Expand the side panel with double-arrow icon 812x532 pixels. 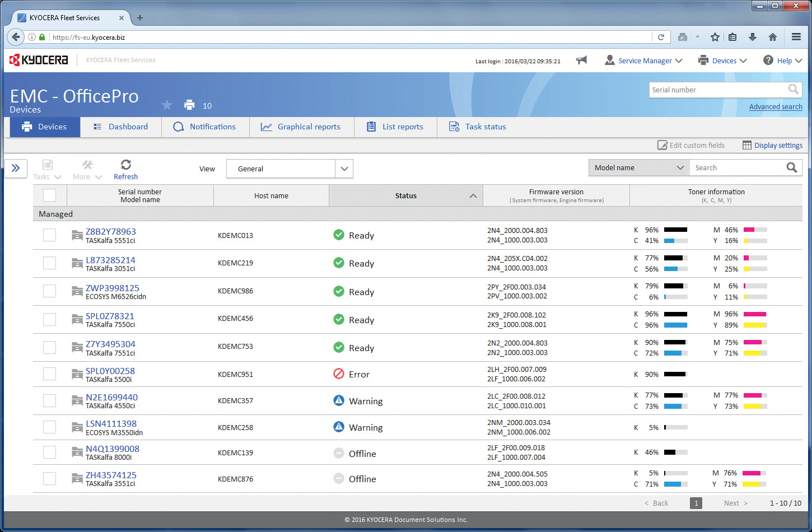coord(16,168)
